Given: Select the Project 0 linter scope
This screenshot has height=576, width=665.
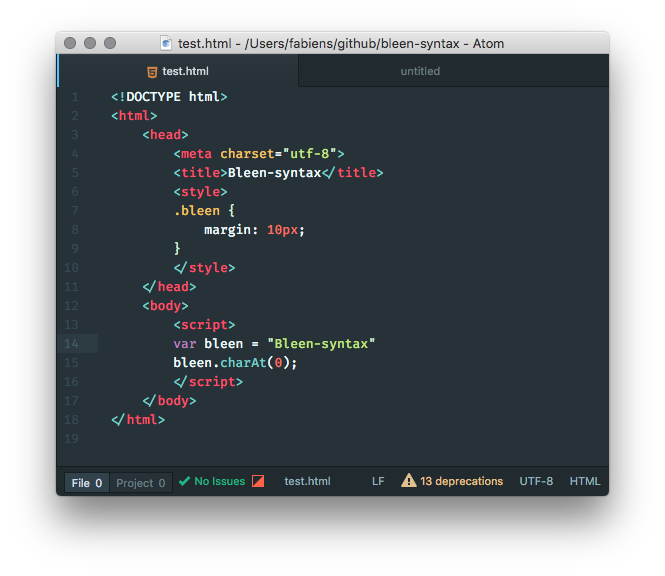Looking at the screenshot, I should pyautogui.click(x=141, y=483).
